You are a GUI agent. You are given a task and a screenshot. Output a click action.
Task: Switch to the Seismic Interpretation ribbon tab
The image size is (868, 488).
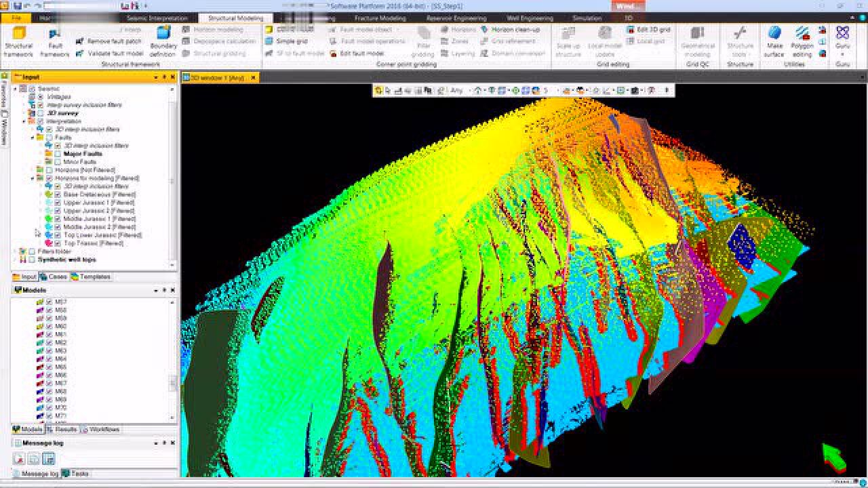[x=157, y=18]
